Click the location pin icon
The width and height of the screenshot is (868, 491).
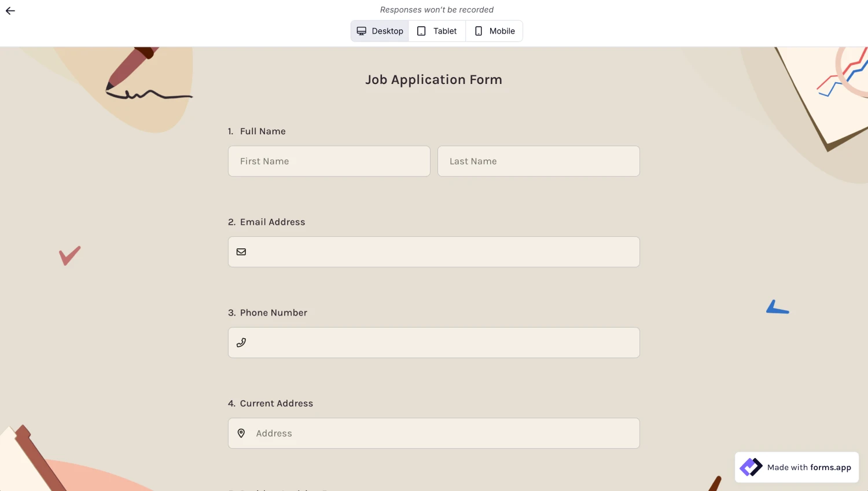[x=241, y=433]
